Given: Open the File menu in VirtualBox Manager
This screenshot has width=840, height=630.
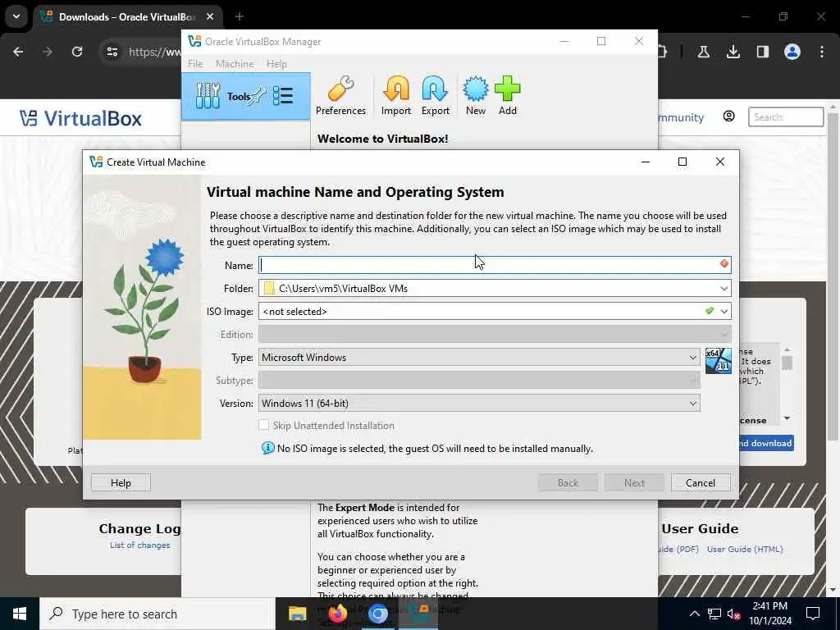Looking at the screenshot, I should [195, 64].
